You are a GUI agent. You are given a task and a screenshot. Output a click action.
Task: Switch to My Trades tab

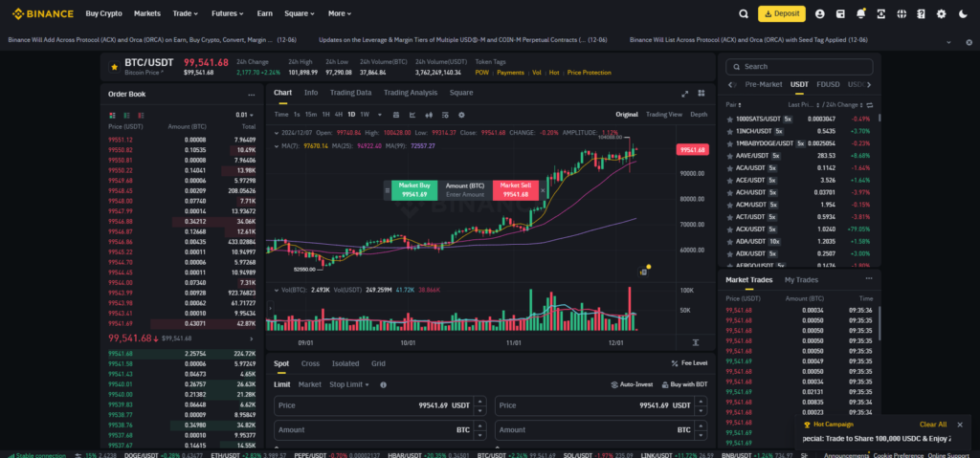(x=801, y=280)
